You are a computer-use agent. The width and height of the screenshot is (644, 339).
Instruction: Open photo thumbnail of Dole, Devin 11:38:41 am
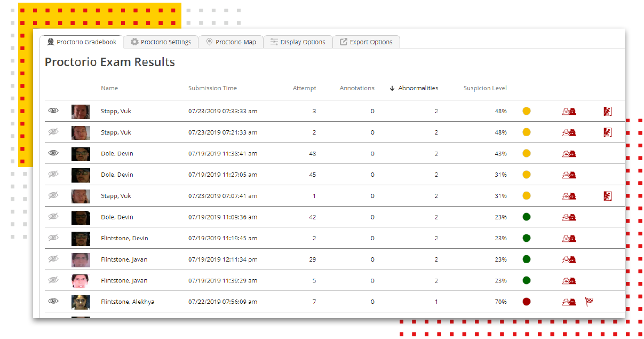click(81, 154)
